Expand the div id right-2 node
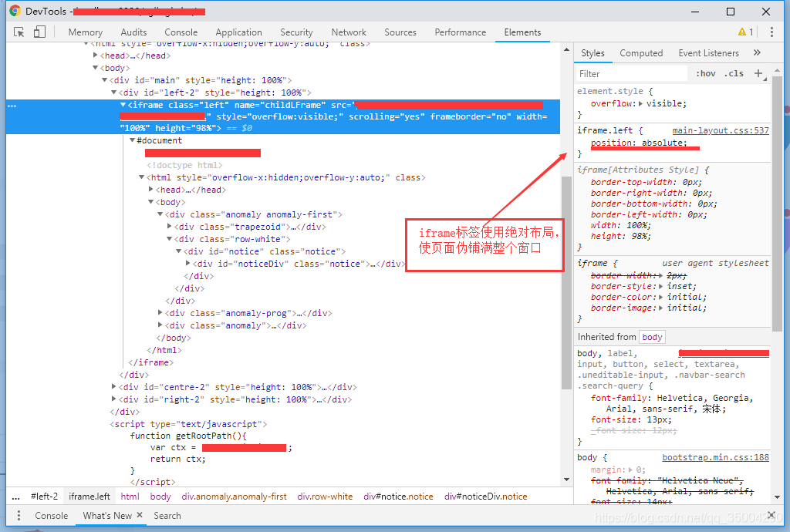This screenshot has width=790, height=532. coord(114,399)
